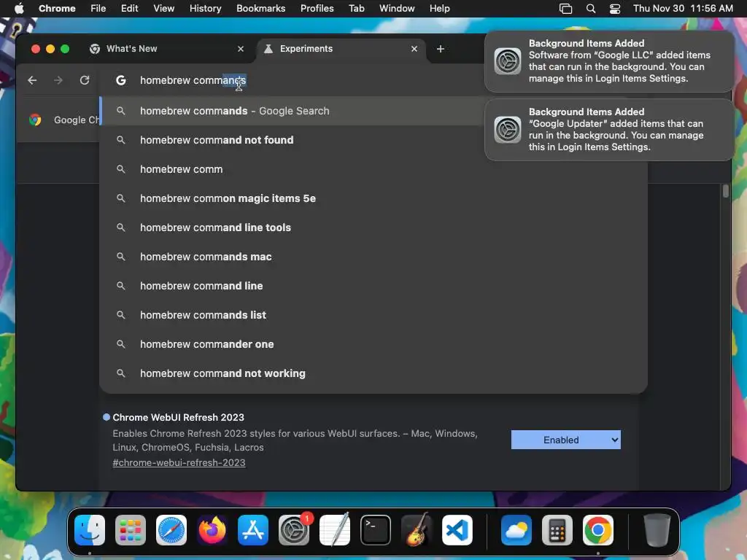Viewport: 747px width, 560px height.
Task: Select 'homebrew command line tools' suggestion
Action: click(x=373, y=227)
